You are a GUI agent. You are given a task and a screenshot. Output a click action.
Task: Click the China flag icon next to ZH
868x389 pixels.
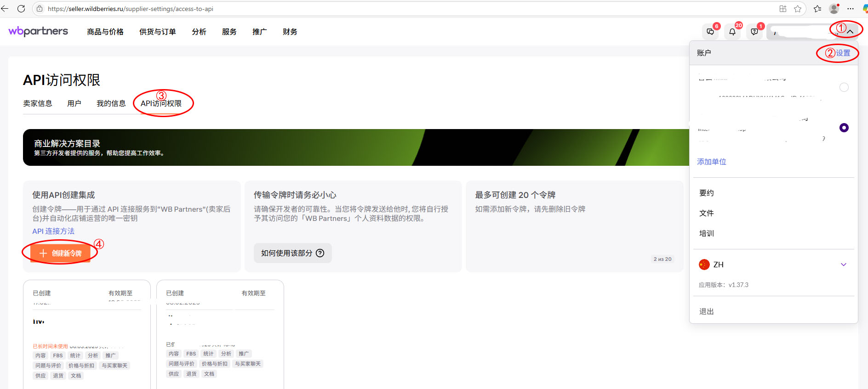[x=704, y=265]
